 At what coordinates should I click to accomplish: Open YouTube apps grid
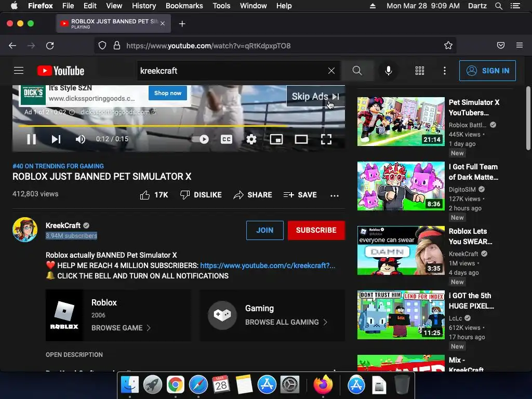click(420, 71)
